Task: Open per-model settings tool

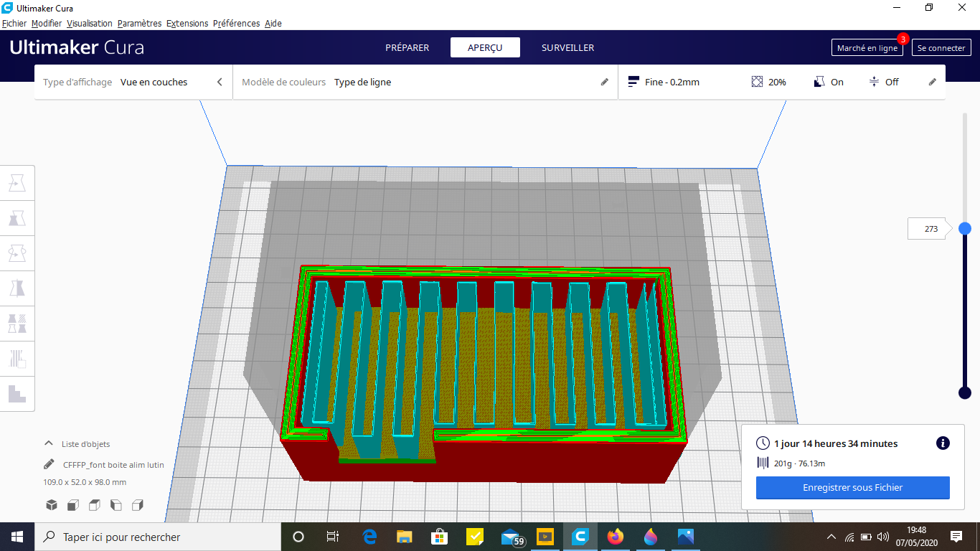Action: coord(17,324)
